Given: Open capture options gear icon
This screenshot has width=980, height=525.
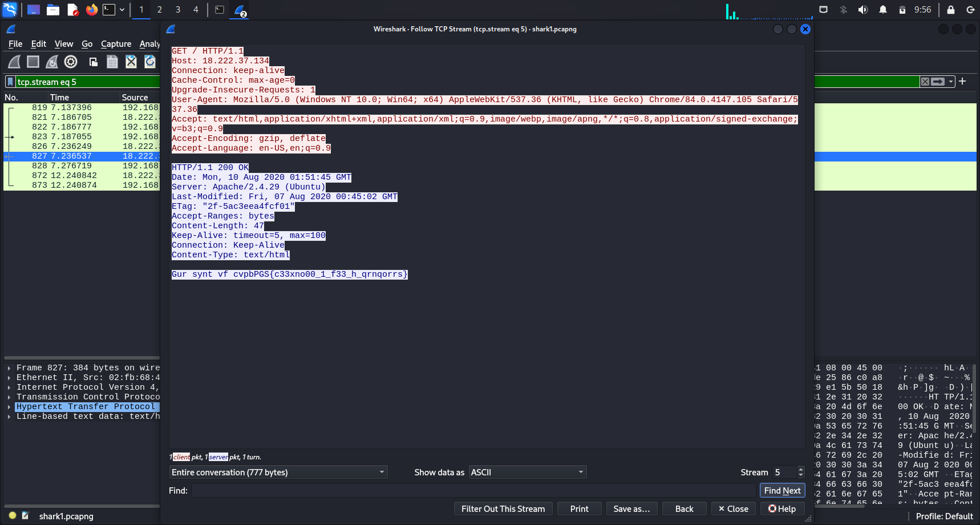Looking at the screenshot, I should click(x=71, y=62).
